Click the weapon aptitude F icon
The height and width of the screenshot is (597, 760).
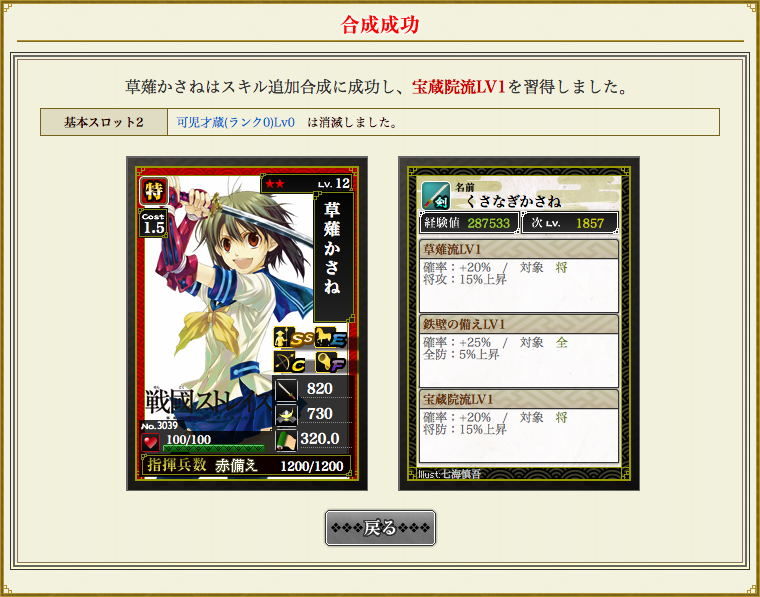click(332, 361)
